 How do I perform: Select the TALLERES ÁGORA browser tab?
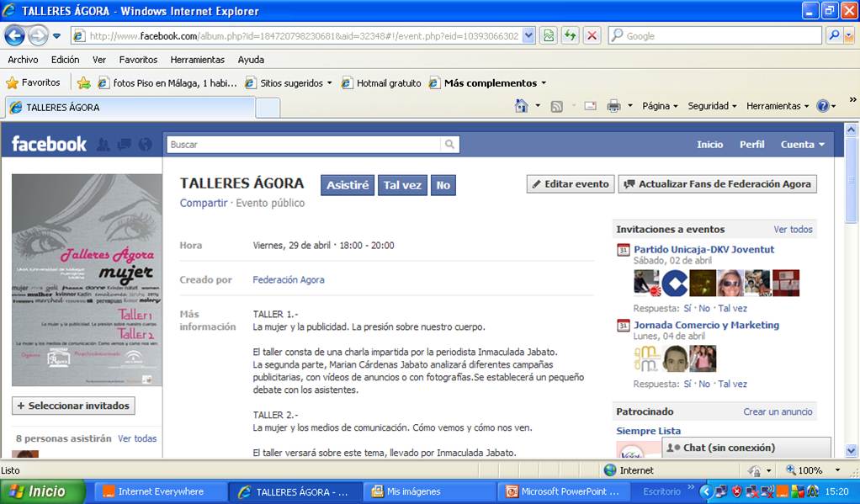[130, 108]
